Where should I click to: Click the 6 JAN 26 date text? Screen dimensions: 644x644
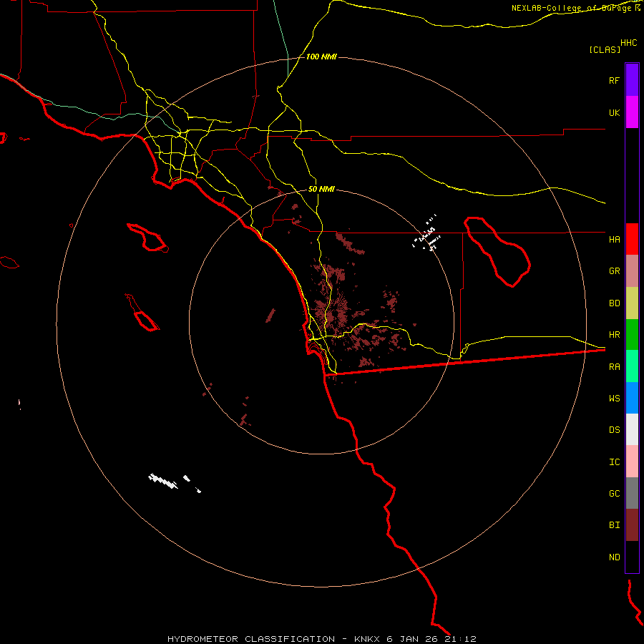(x=412, y=639)
